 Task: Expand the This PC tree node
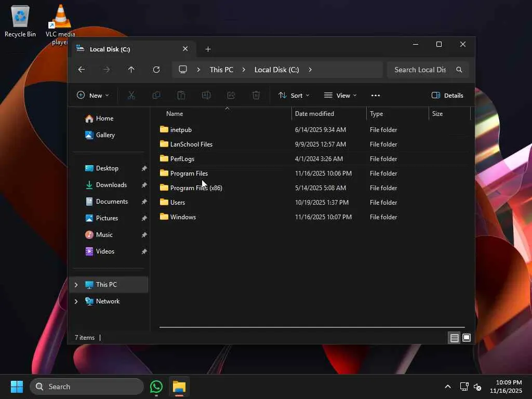tap(76, 285)
